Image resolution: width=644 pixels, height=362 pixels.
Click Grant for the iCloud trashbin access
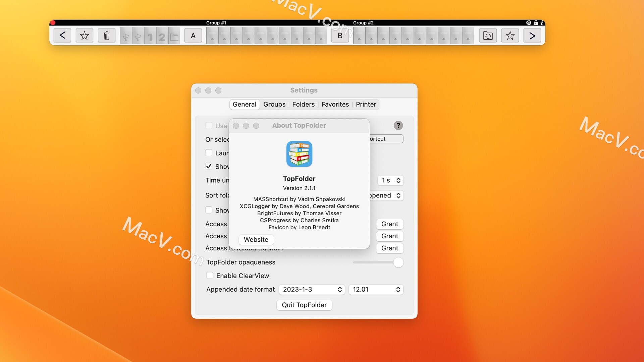[390, 248]
